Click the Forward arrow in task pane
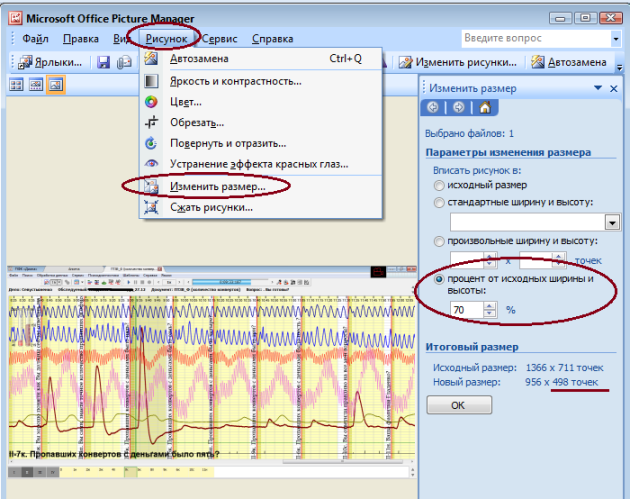Screen dimensions: 630x499 458,108
